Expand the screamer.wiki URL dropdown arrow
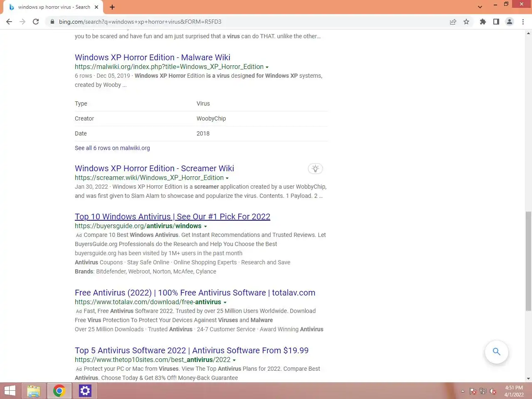 (227, 178)
